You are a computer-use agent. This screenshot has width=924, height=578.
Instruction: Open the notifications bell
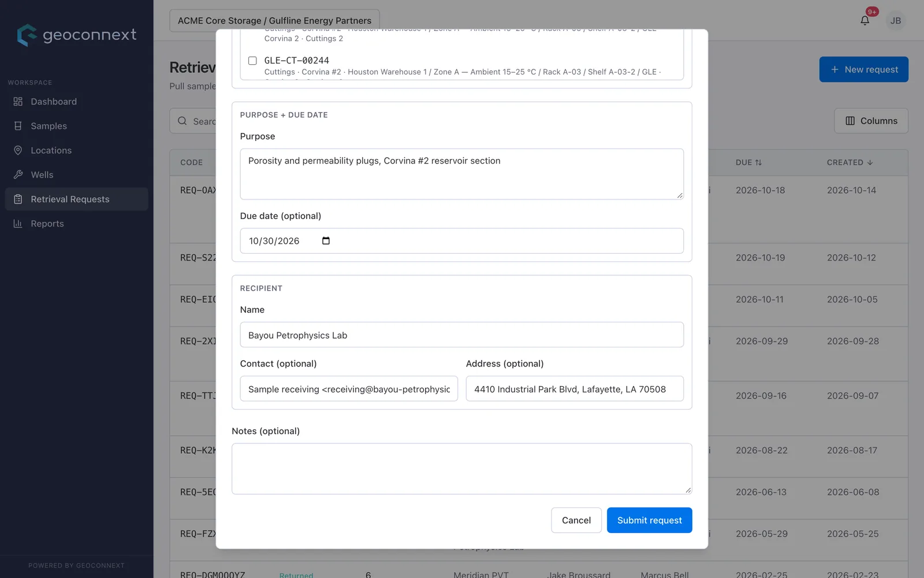[x=865, y=21]
